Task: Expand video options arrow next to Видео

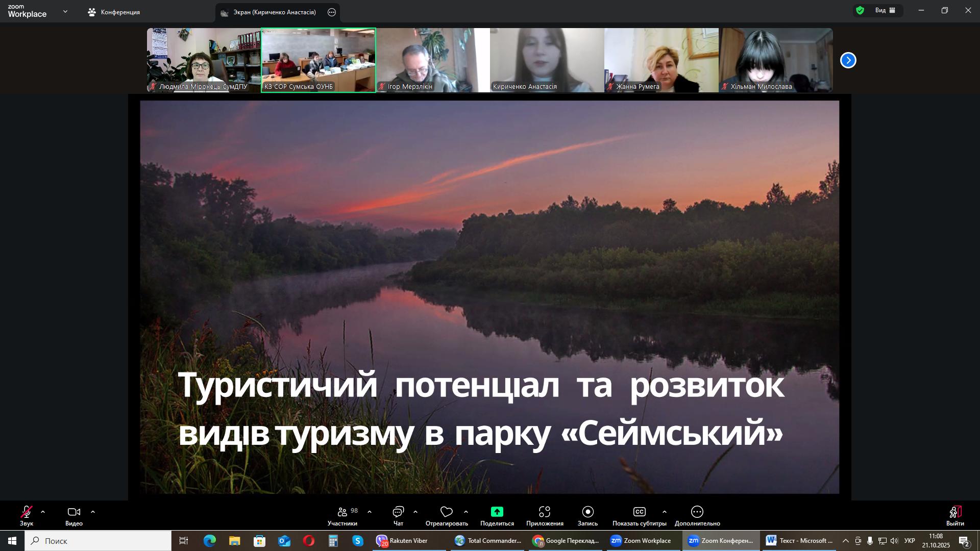Action: [93, 512]
